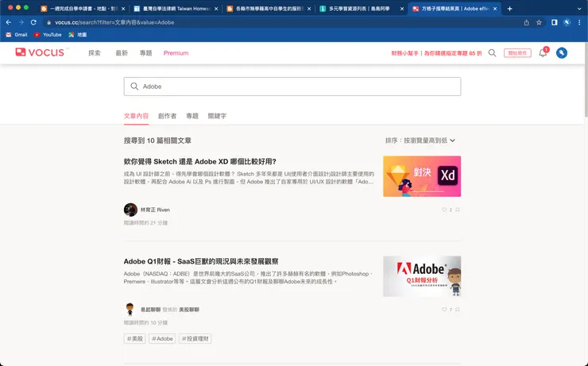Open 最新 in the navigation
The image size is (588, 366).
tap(122, 53)
